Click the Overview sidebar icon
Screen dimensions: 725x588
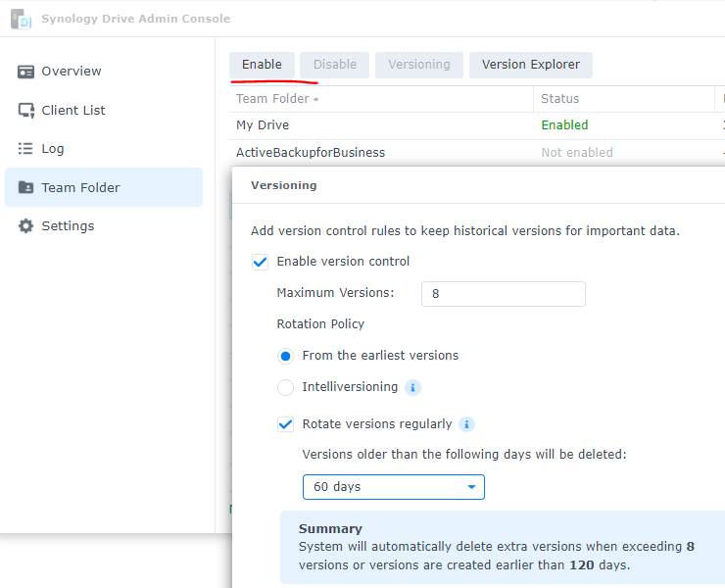click(x=25, y=72)
